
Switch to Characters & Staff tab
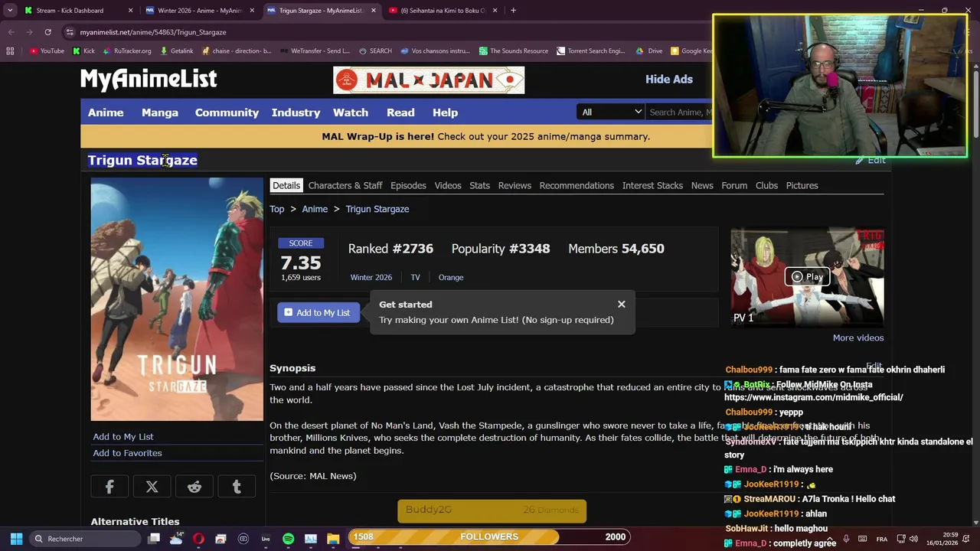pyautogui.click(x=345, y=185)
